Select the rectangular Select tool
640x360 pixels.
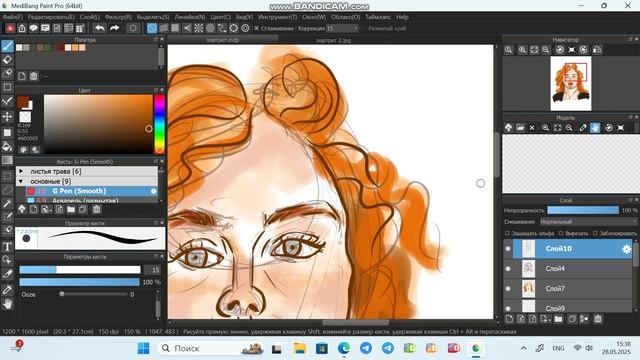coord(7,176)
